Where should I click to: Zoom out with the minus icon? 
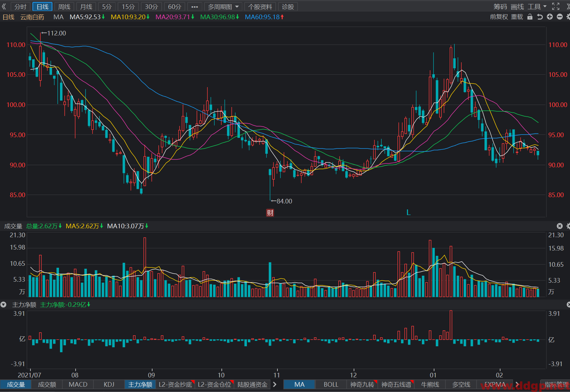coord(560,17)
